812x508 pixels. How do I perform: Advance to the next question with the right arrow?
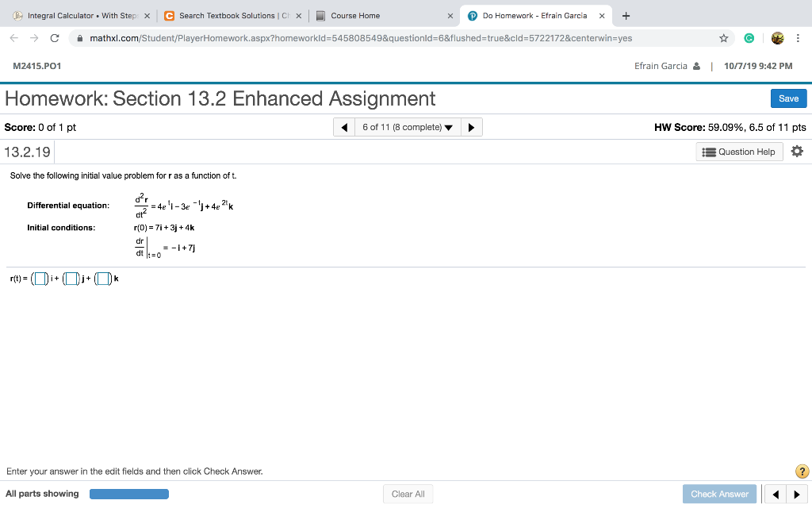point(471,126)
